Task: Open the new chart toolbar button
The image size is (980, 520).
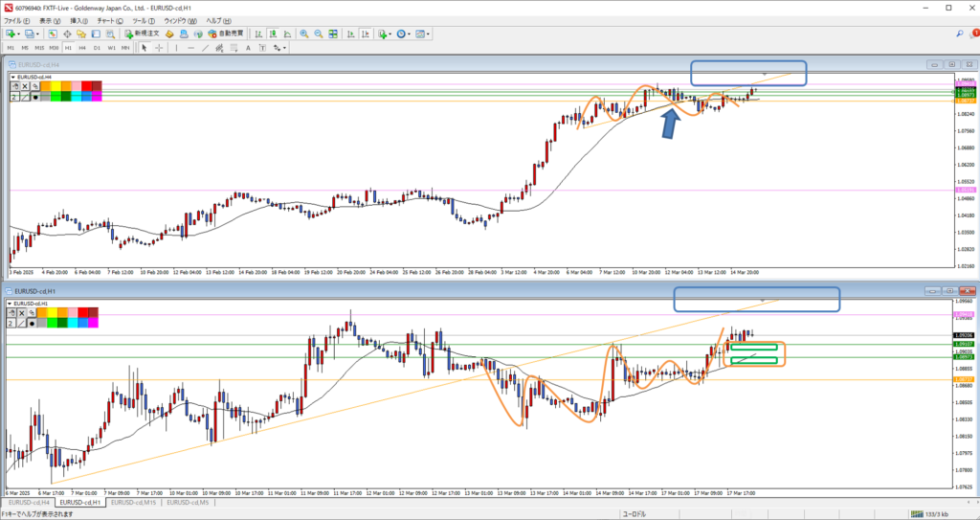Action: [x=10, y=34]
